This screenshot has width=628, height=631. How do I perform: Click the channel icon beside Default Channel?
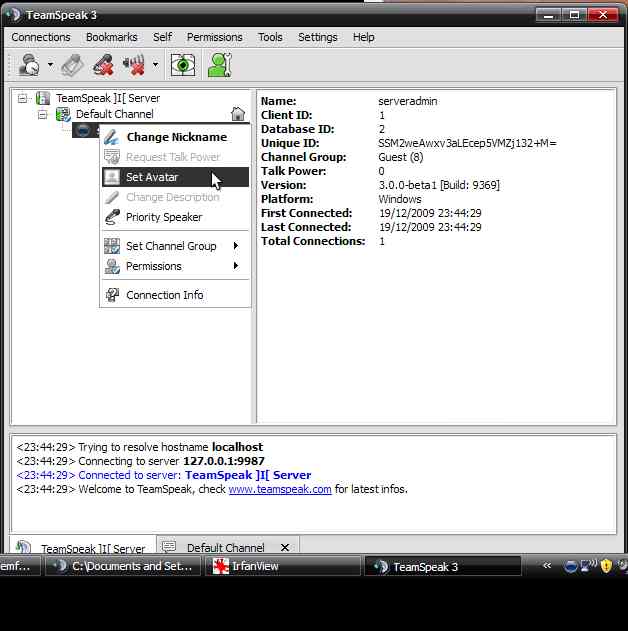point(63,115)
